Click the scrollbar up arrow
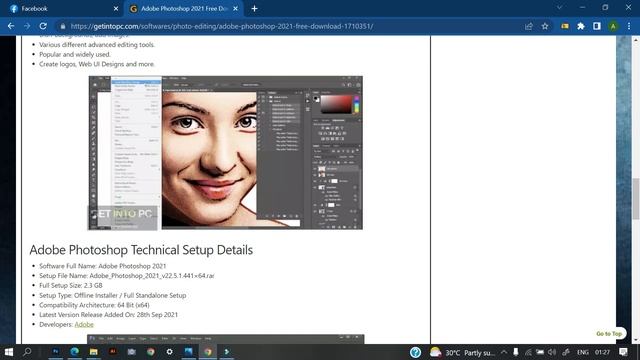 click(636, 40)
